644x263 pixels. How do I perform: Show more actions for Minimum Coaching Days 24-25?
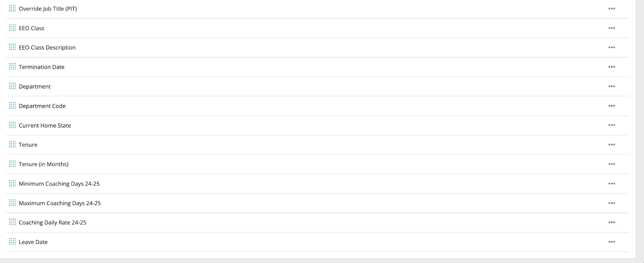coord(611,184)
